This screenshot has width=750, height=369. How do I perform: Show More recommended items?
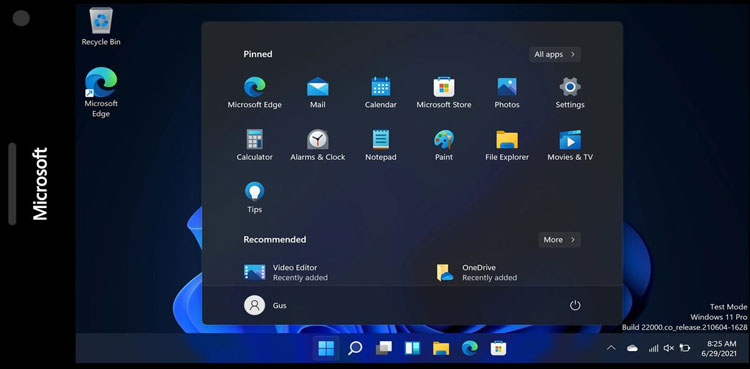click(559, 240)
